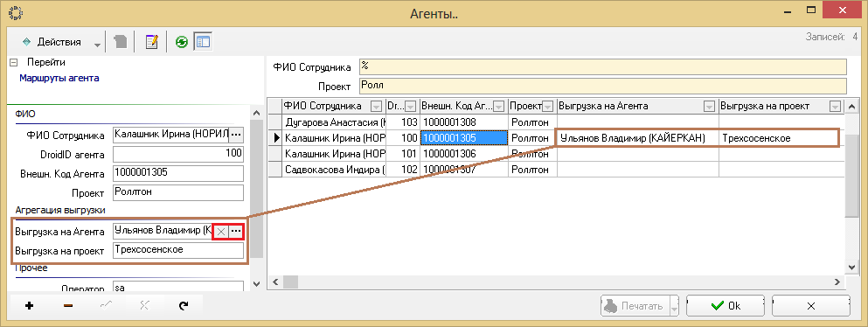Confirm with the Ok button
Image resolution: width=868 pixels, height=327 pixels.
tap(726, 305)
